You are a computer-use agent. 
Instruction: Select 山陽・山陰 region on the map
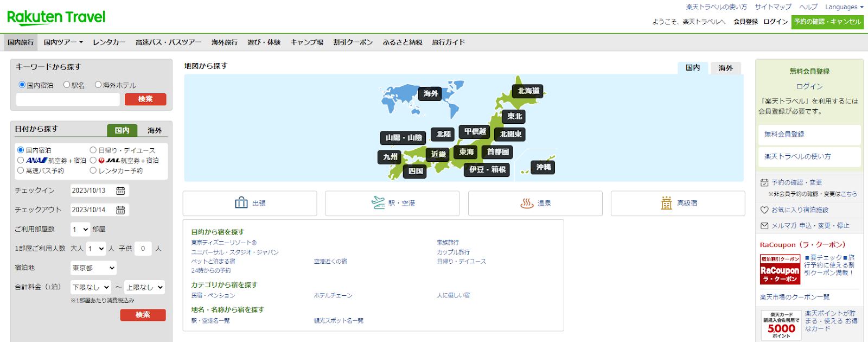[x=404, y=138]
